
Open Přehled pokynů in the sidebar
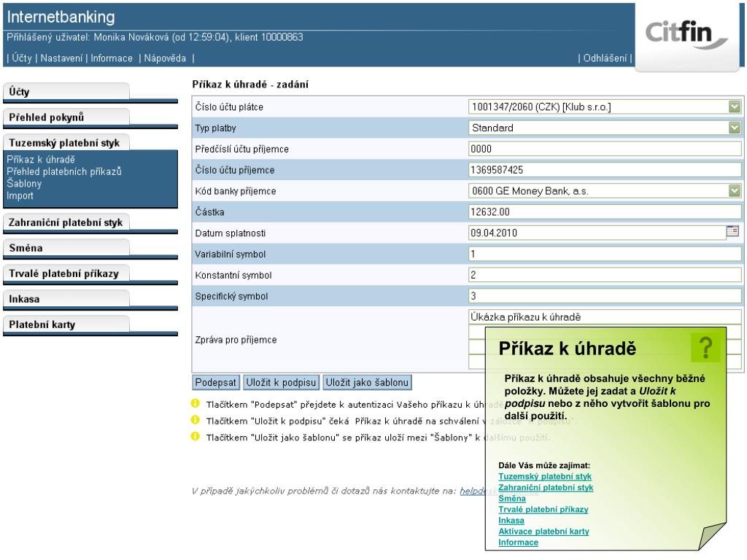(x=66, y=117)
